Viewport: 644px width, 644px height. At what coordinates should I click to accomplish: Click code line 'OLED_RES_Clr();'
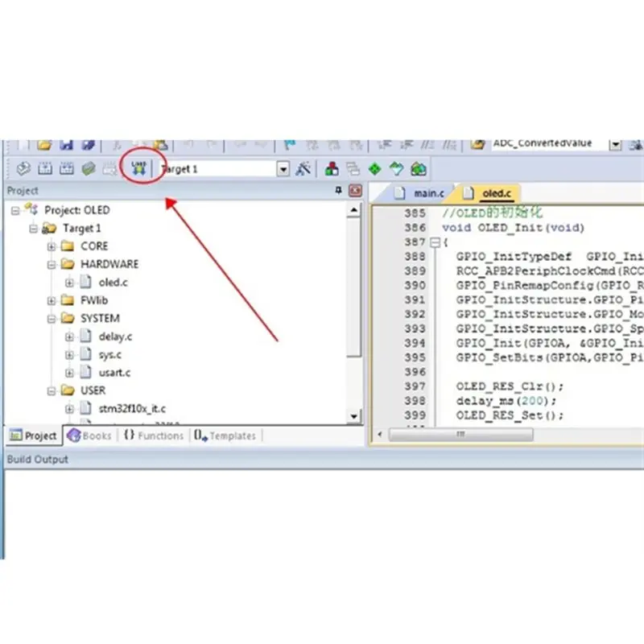510,386
